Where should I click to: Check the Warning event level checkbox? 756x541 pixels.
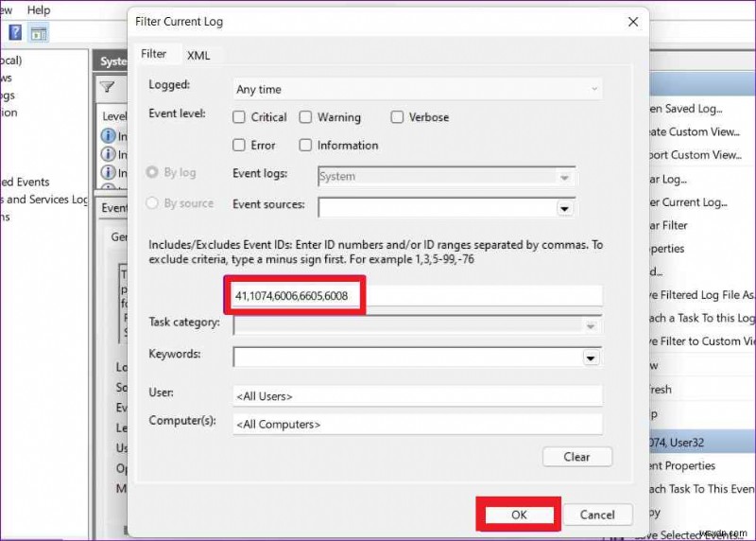(305, 117)
